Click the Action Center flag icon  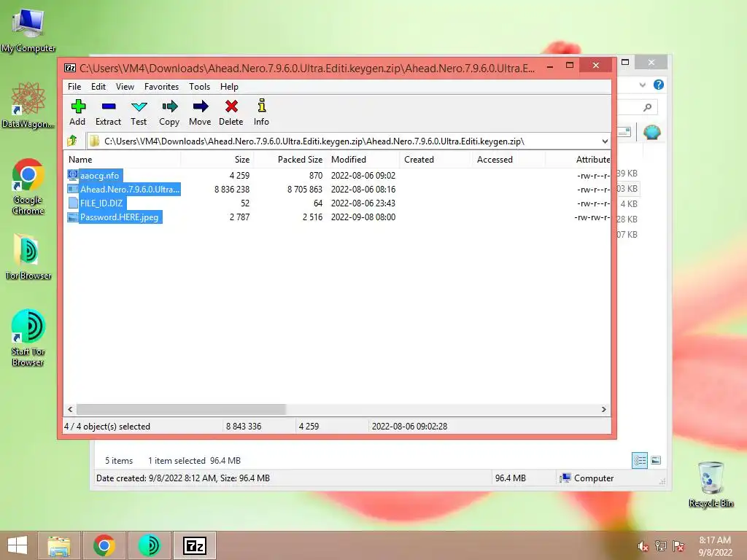click(678, 546)
